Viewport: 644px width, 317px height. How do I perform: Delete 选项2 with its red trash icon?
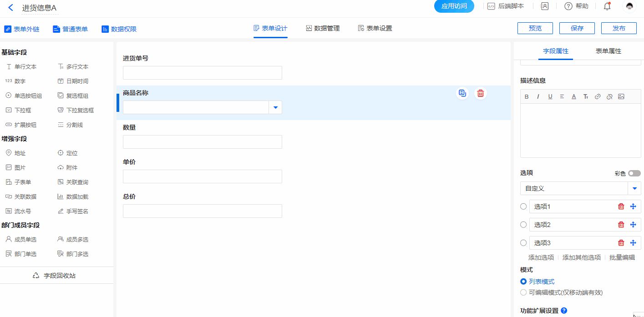[x=621, y=225]
